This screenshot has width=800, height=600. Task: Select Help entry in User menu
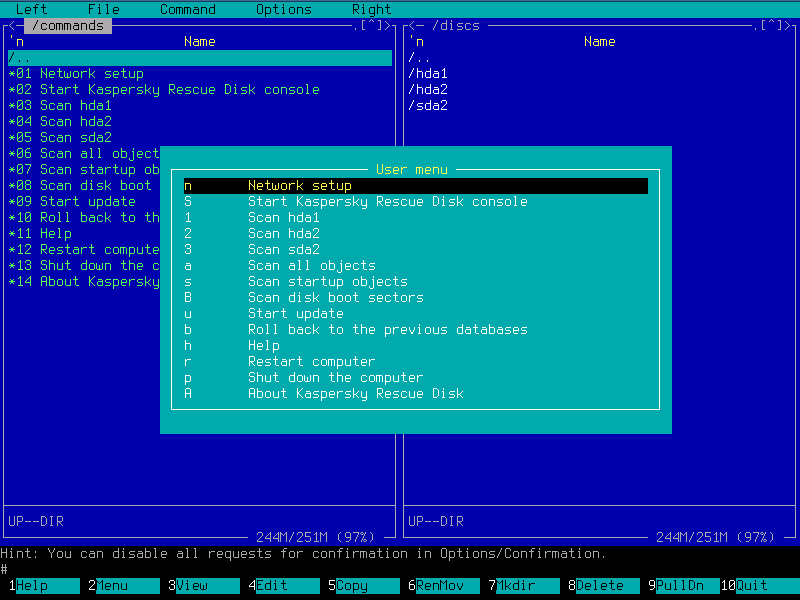[416, 345]
